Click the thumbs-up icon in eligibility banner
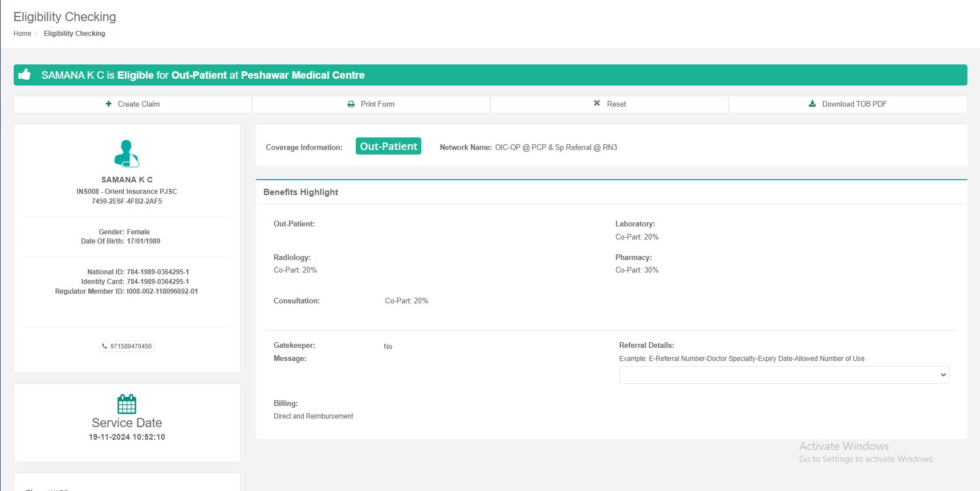The width and height of the screenshot is (980, 491). tap(25, 75)
